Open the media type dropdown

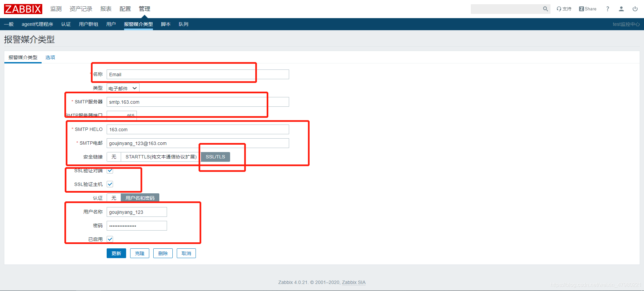point(123,88)
